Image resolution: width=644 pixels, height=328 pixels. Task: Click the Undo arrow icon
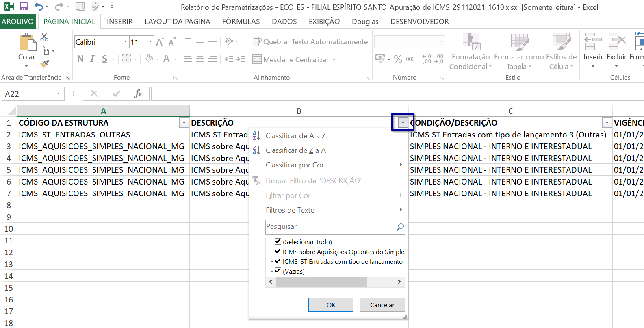39,7
